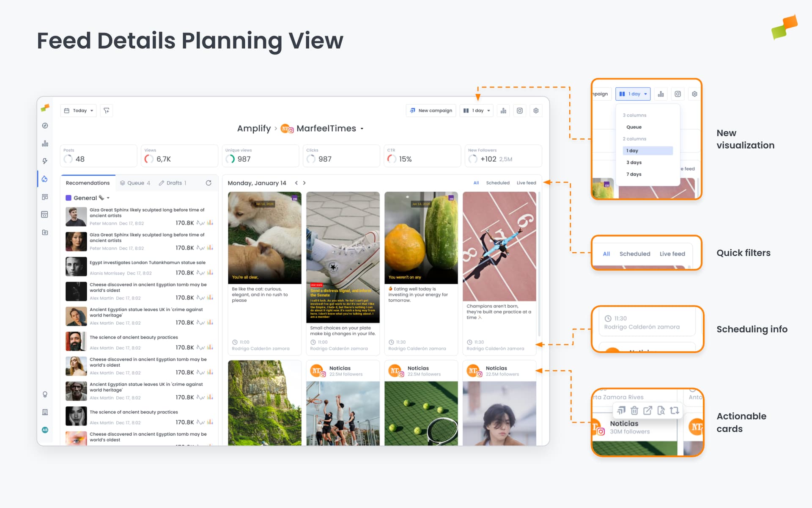This screenshot has width=812, height=508.
Task: Click the next-day arrow beside Monday, January 14
Action: (304, 183)
